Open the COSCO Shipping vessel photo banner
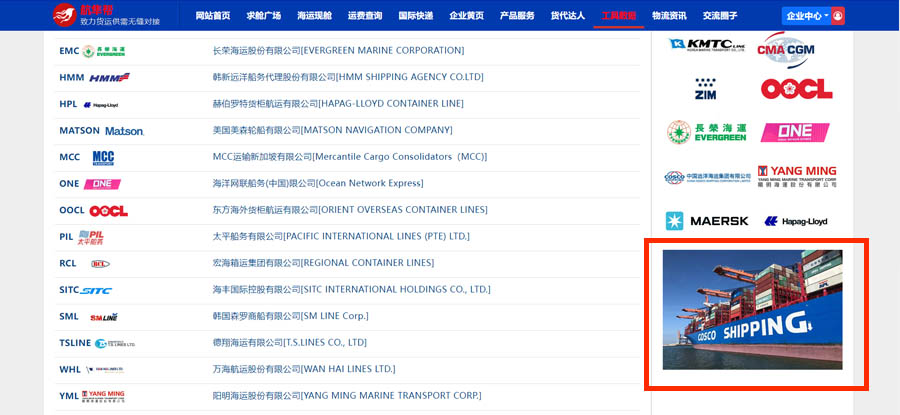 (753, 310)
